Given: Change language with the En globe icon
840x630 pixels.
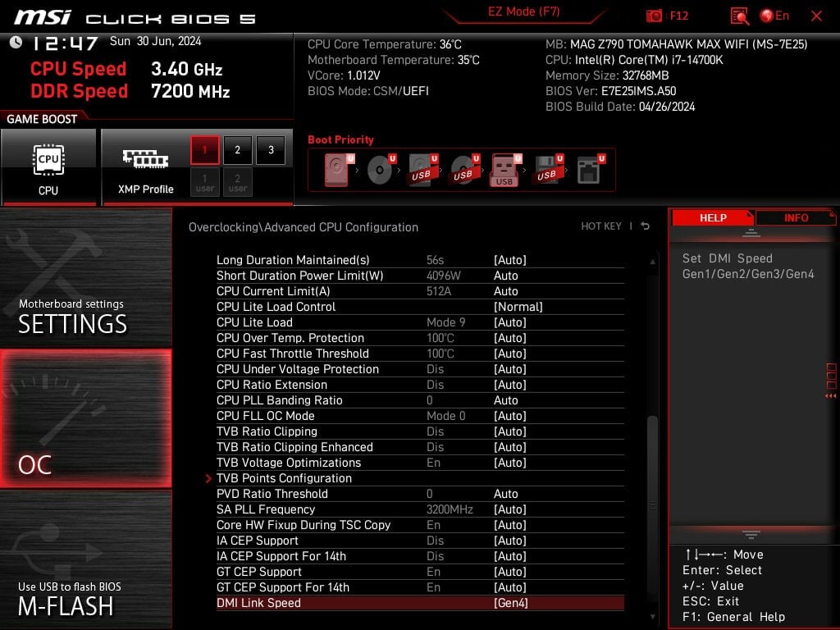Looking at the screenshot, I should coord(774,16).
